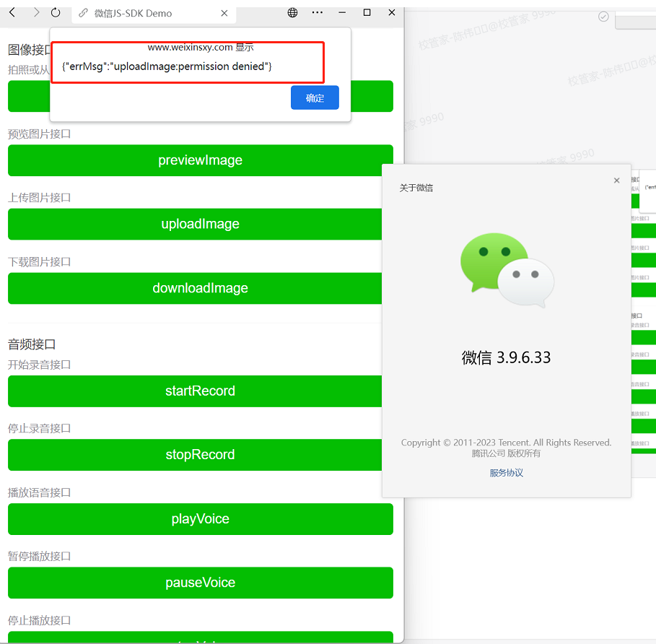Select the 微信JS-SDK Demo tab
Screen dimensions: 656x644
click(x=154, y=14)
